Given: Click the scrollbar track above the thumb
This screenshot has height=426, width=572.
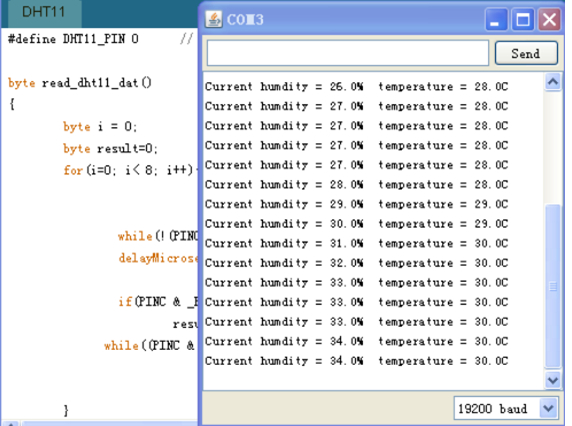Looking at the screenshot, I should 553,147.
